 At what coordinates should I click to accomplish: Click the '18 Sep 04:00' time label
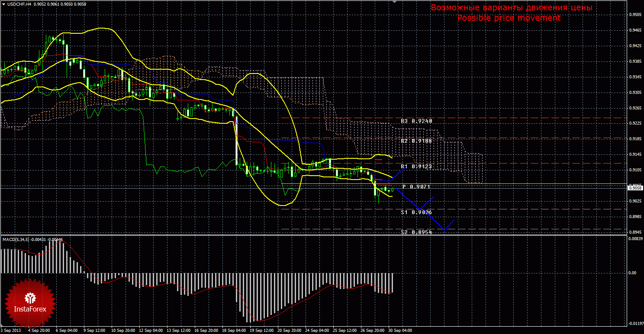tap(234, 331)
